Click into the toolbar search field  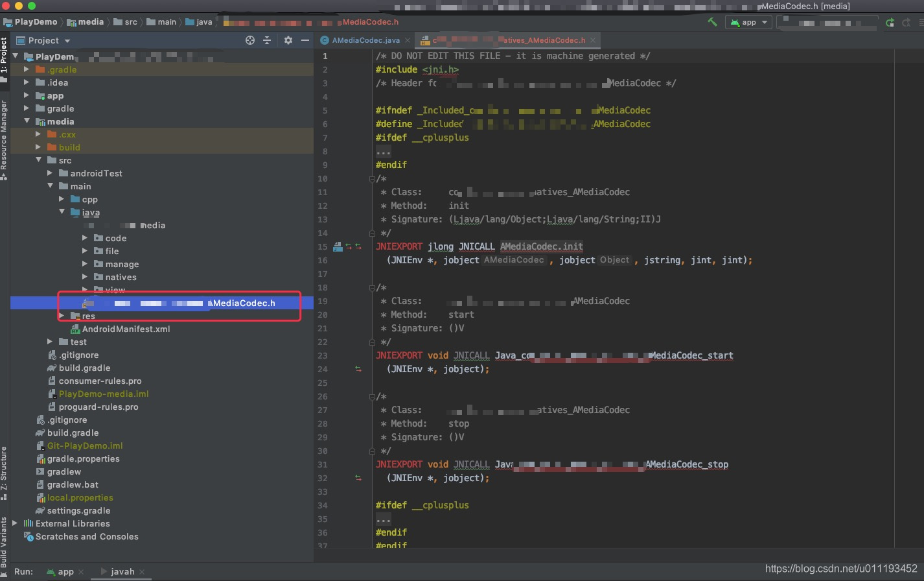coord(828,21)
